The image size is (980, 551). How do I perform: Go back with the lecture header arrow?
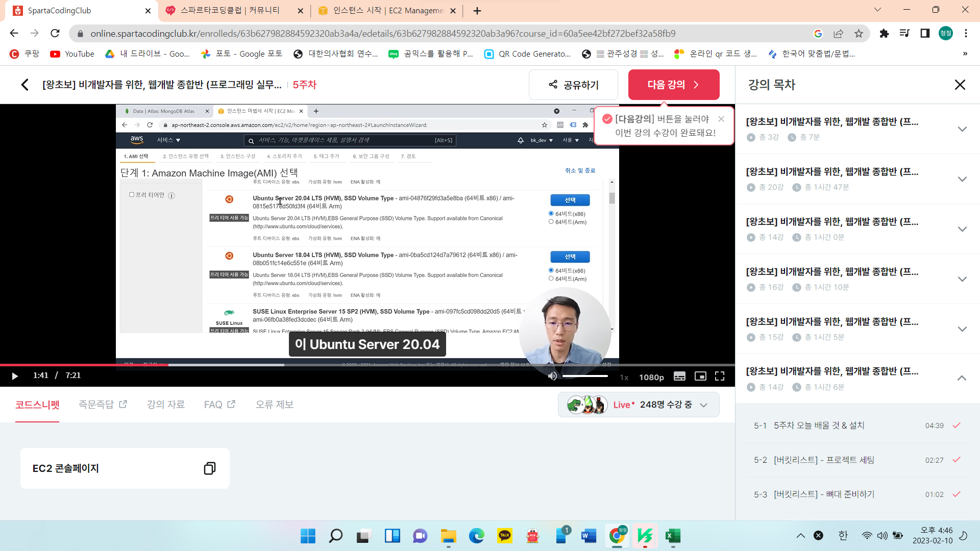24,85
